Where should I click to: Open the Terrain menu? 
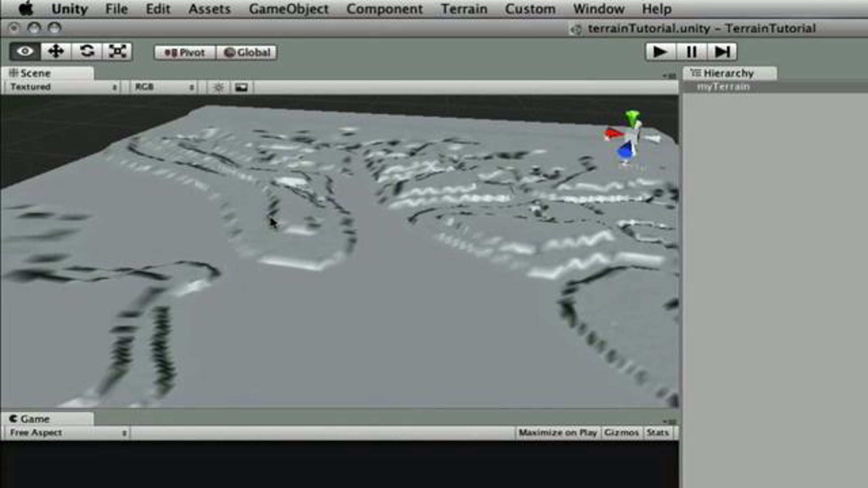[464, 9]
